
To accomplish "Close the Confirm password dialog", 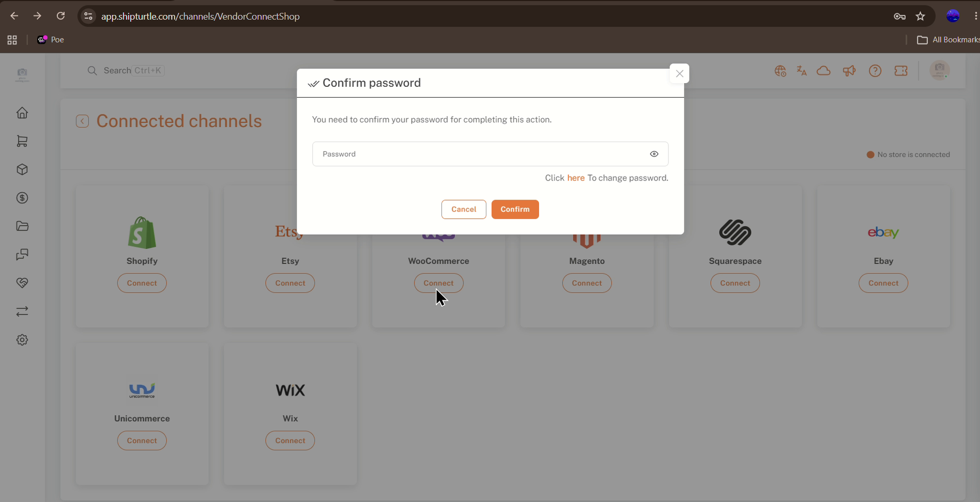I will (679, 73).
